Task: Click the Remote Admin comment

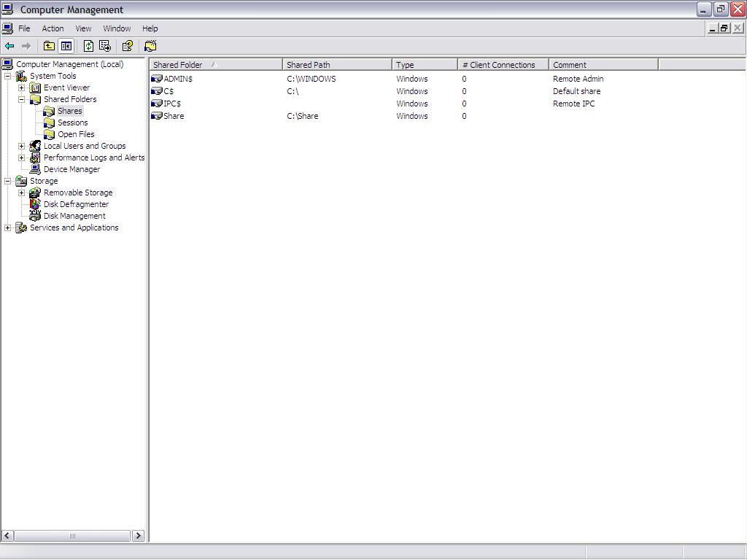Action: point(578,79)
